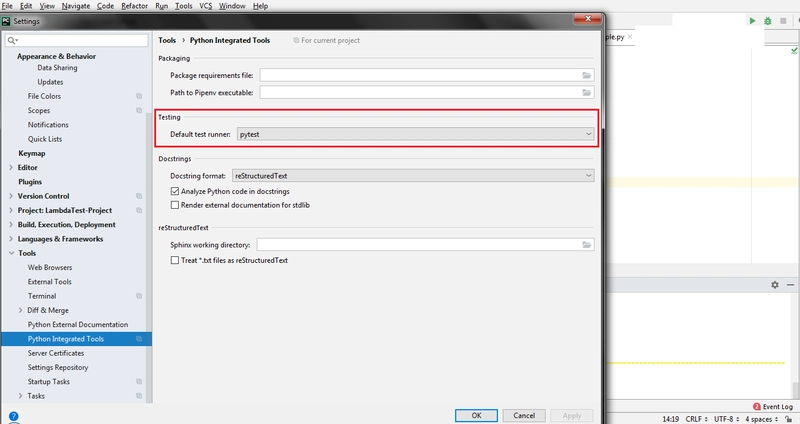800x424 pixels.
Task: Click the OK button
Action: tap(477, 415)
